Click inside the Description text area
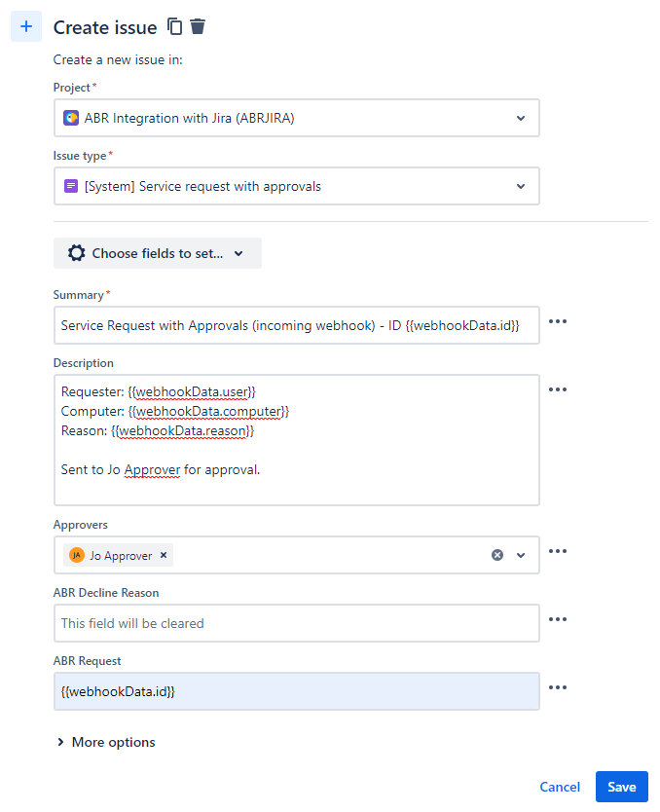Screen dimensions: 660x812 click(x=297, y=440)
